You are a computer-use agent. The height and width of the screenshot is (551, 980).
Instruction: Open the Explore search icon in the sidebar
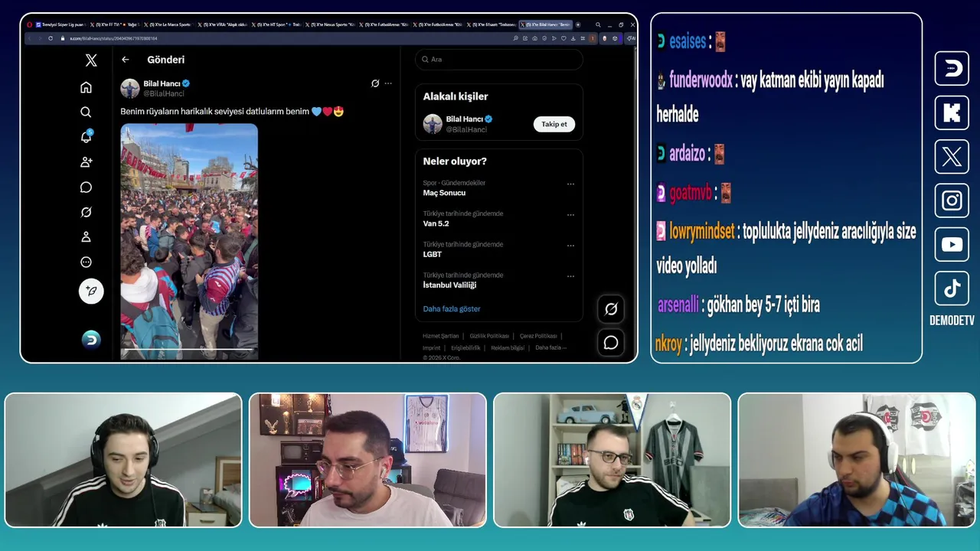pos(86,112)
